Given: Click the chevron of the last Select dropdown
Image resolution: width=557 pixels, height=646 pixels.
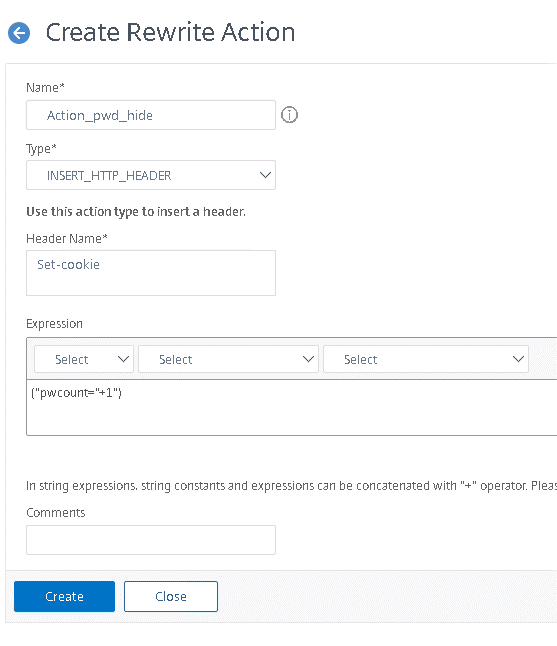Looking at the screenshot, I should [518, 359].
